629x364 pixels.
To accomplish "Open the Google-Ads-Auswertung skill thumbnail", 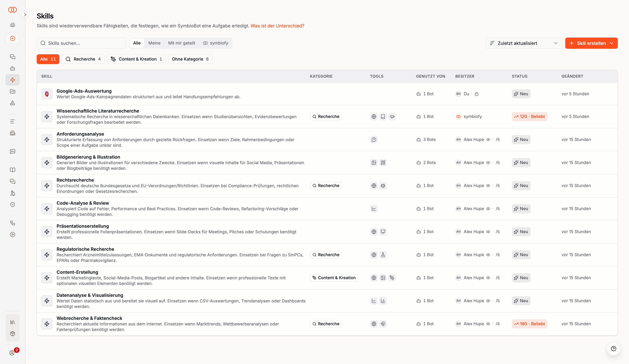I will pos(47,94).
